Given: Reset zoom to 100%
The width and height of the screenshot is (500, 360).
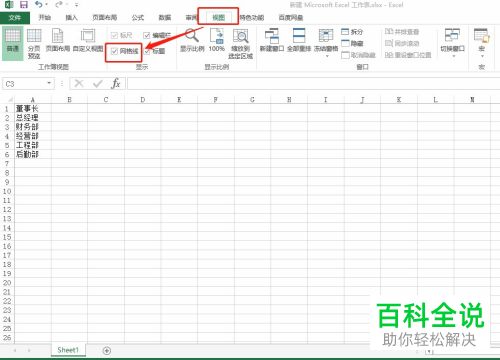Looking at the screenshot, I should [217, 41].
